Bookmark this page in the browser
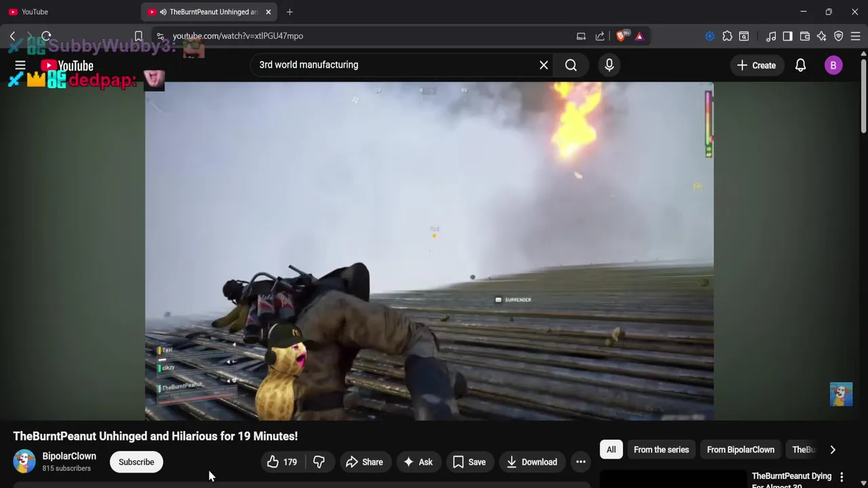Screen dimensions: 868x488 pyautogui.click(x=138, y=36)
